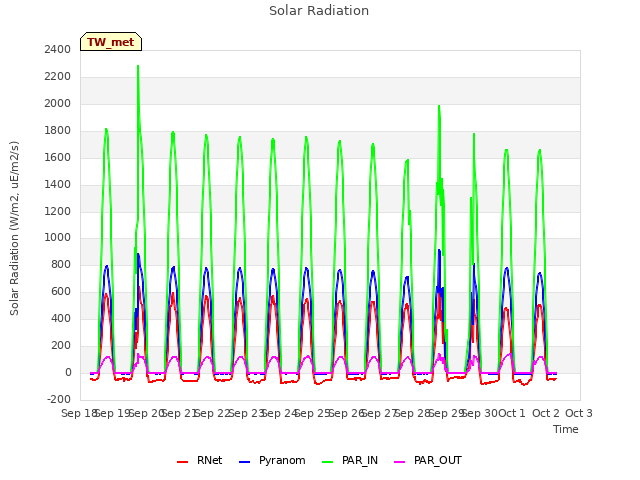Click the 200 y-axis tick label

(x=61, y=345)
